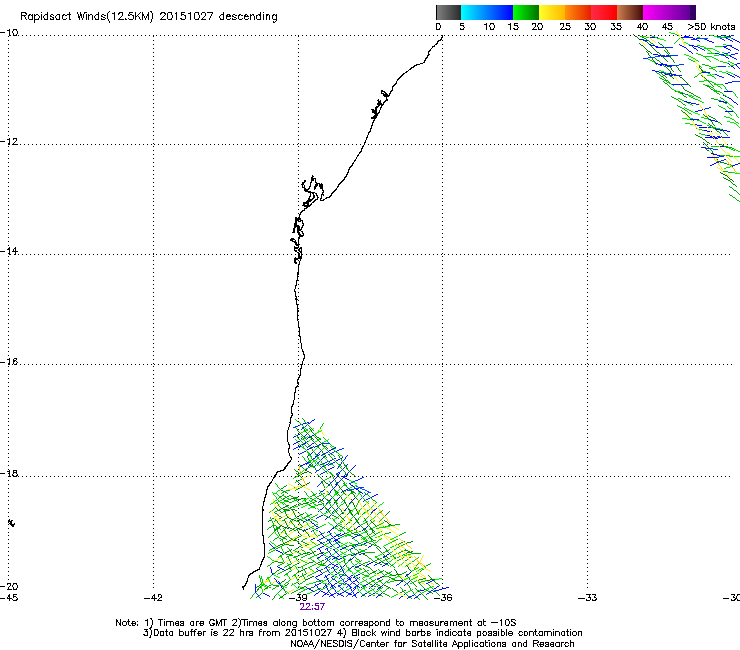This screenshot has height=650, width=740.
Task: Click the '-18' latitude axis label
Action: tap(9, 473)
